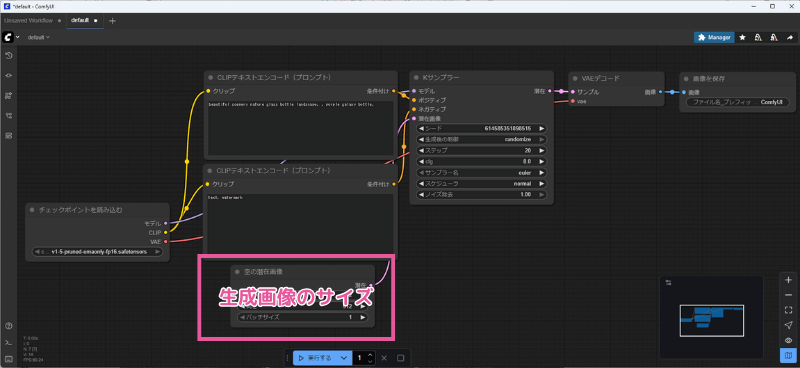The width and height of the screenshot is (800, 368).
Task: Switch to the Unsaved Workflow tab
Action: 28,20
